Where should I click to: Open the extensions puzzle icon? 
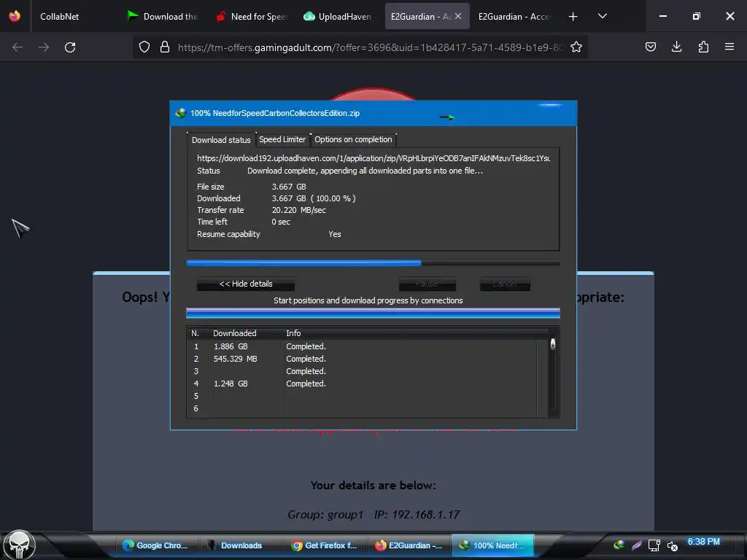pos(703,47)
